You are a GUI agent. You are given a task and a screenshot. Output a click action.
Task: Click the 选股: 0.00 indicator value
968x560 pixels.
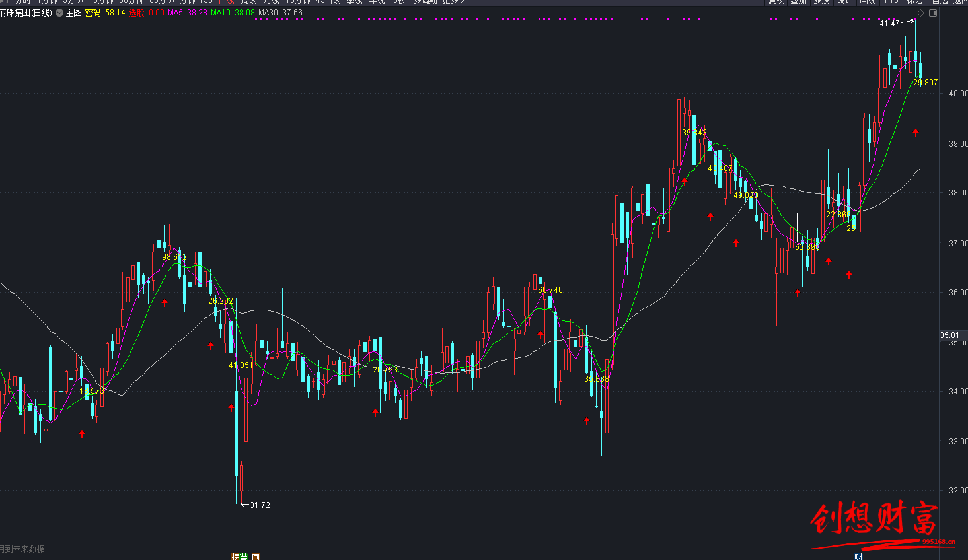[x=147, y=13]
